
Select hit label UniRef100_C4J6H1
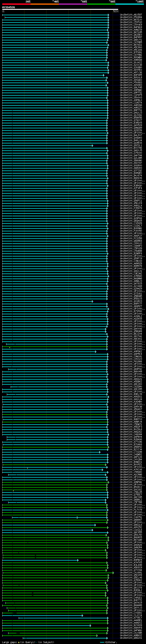pyautogui.click(x=131, y=572)
